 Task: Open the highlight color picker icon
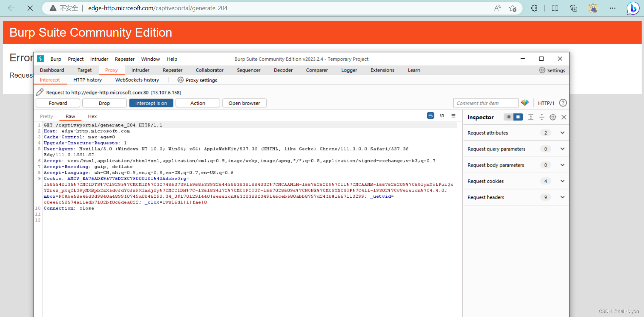click(525, 103)
